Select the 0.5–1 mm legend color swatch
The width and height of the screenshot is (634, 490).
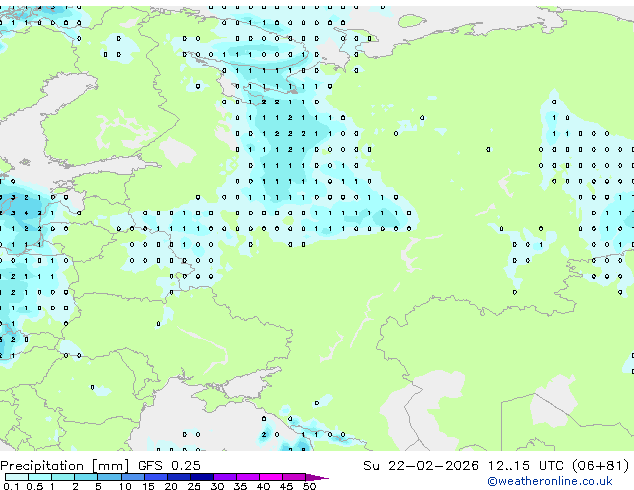pyautogui.click(x=40, y=477)
